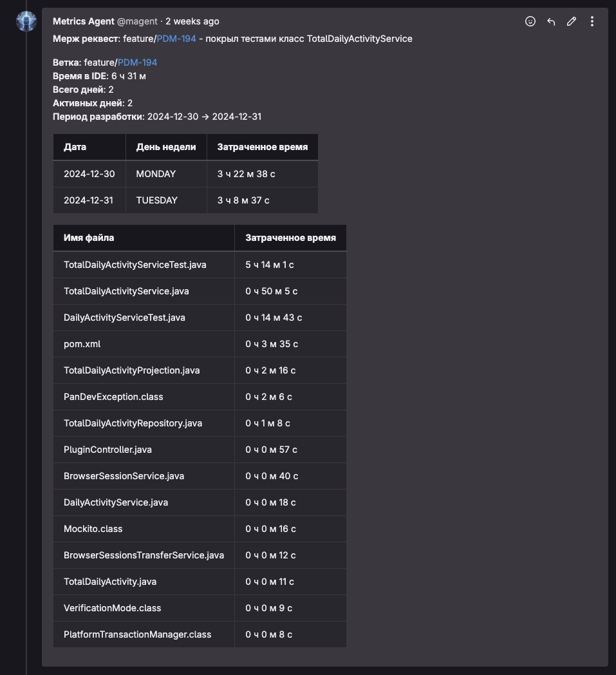Viewport: 616px width, 675px height.
Task: Edit the comment with the pencil icon
Action: point(571,21)
